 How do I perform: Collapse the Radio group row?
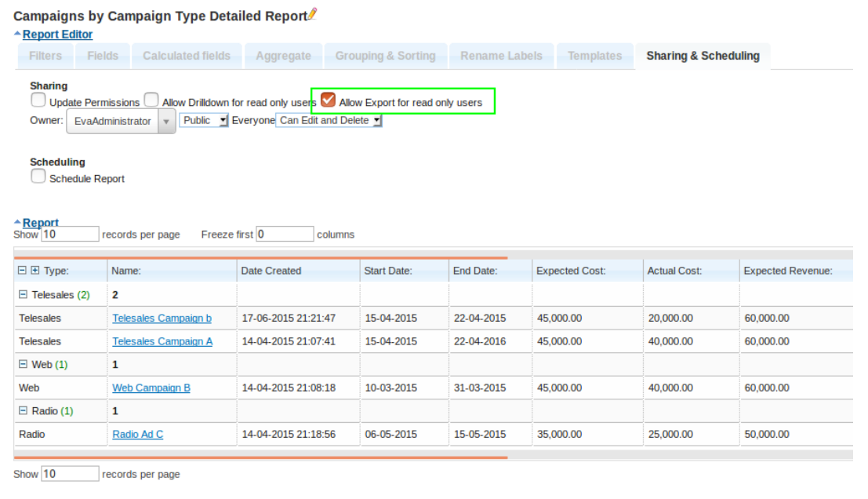coord(23,411)
